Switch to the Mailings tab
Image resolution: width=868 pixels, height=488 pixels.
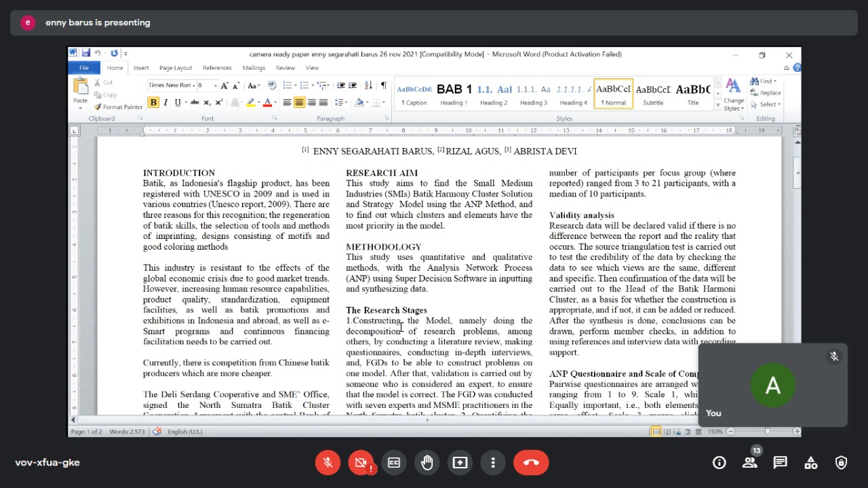[x=254, y=68]
